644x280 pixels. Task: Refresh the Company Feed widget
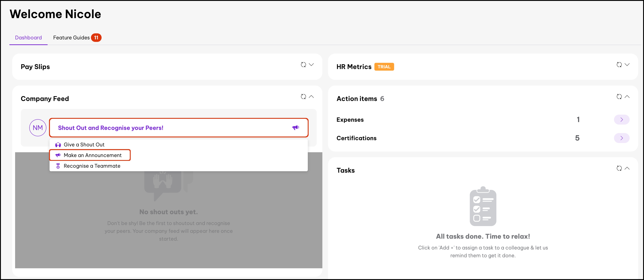[303, 97]
